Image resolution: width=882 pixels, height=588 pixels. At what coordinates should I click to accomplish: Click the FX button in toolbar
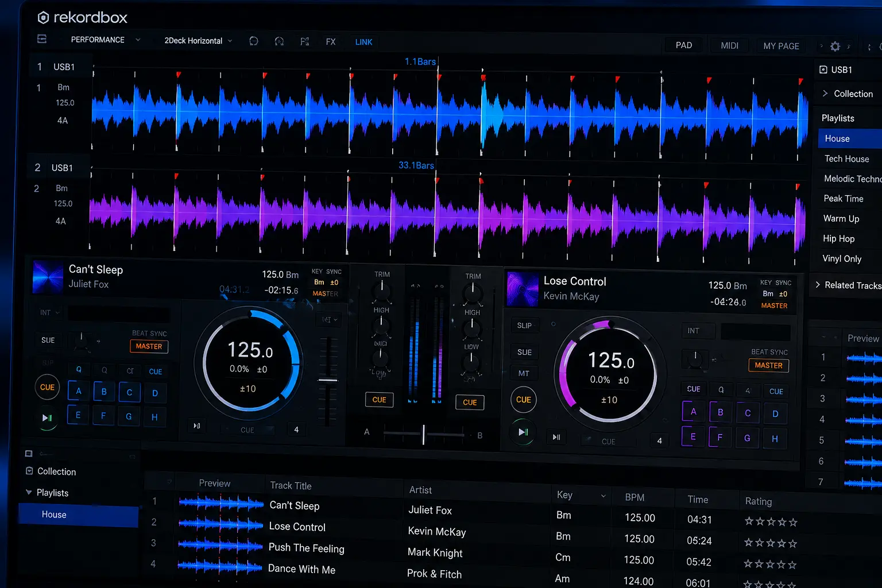(331, 41)
